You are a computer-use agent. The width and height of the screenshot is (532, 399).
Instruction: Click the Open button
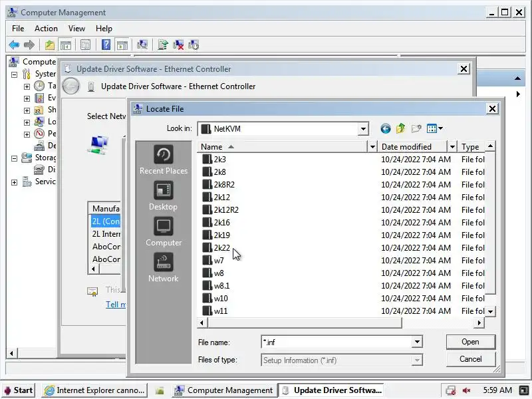pos(471,342)
